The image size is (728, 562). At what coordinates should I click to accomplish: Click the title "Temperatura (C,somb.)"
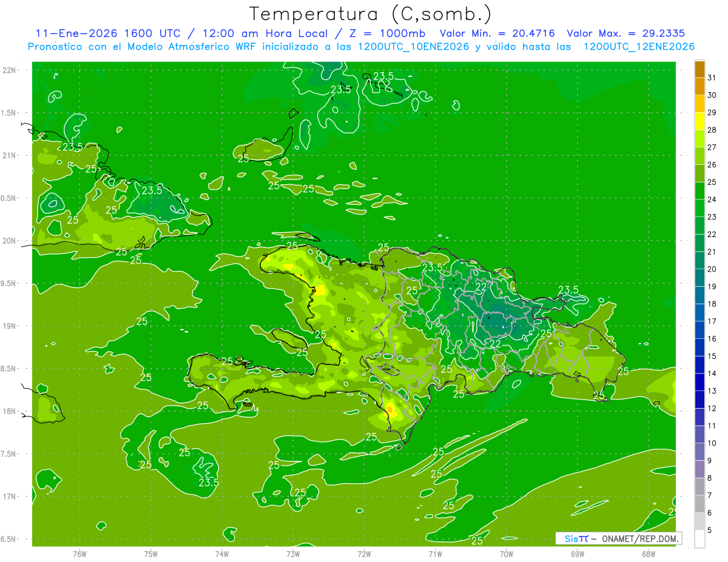pyautogui.click(x=371, y=14)
